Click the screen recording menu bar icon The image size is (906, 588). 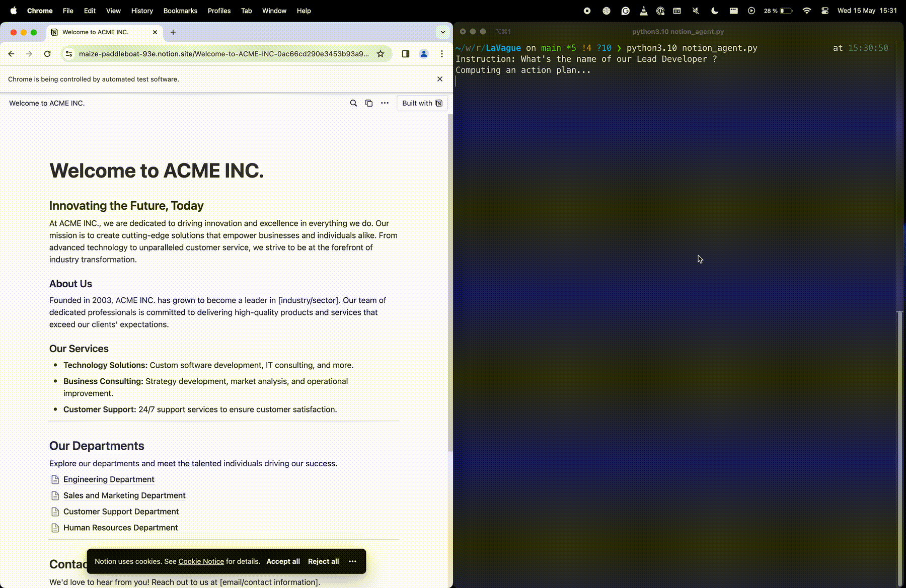point(587,11)
